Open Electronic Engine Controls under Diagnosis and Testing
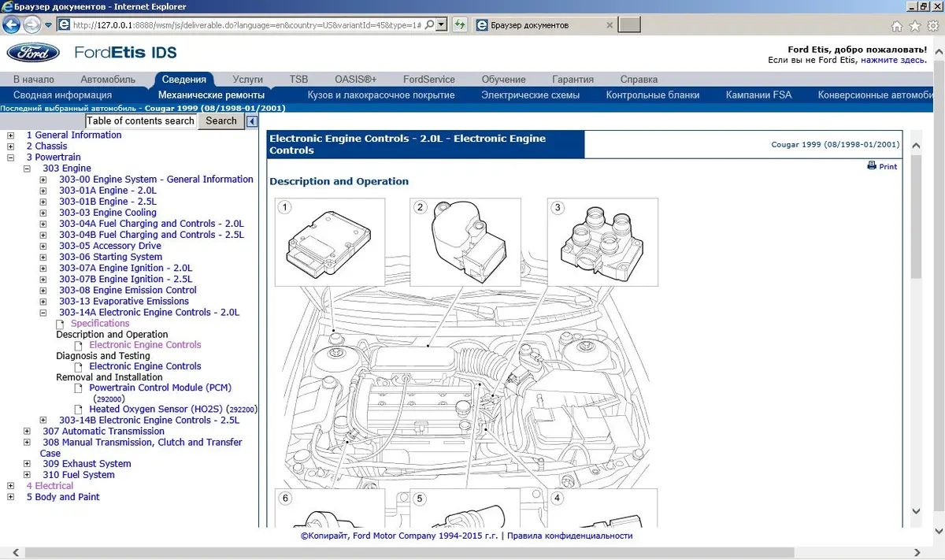Image resolution: width=945 pixels, height=560 pixels. tap(145, 366)
